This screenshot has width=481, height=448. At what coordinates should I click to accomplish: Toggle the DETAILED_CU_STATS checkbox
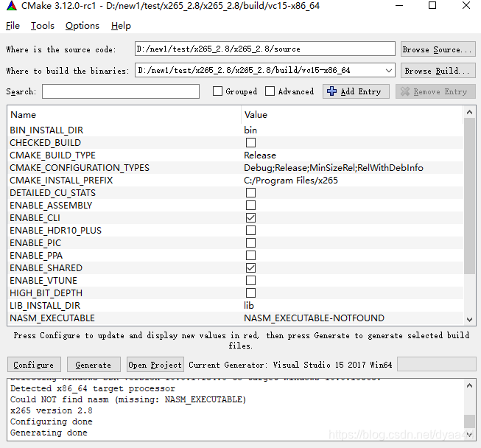click(250, 193)
